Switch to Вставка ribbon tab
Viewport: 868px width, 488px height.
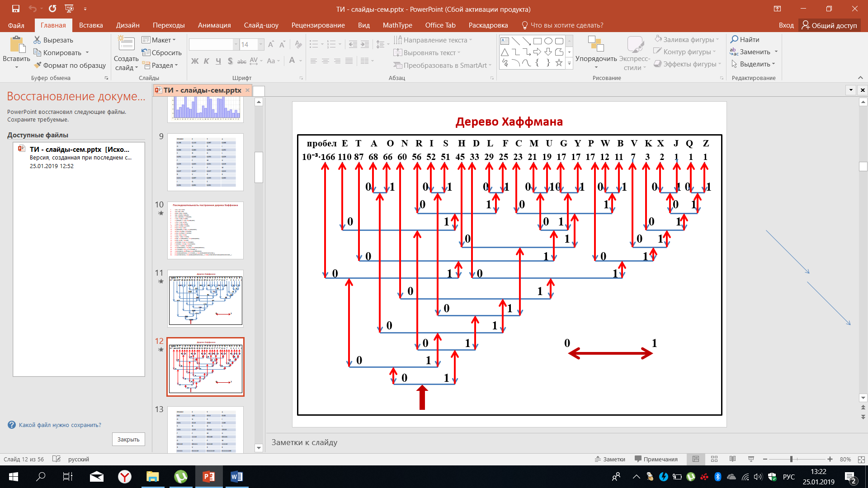[x=91, y=25]
